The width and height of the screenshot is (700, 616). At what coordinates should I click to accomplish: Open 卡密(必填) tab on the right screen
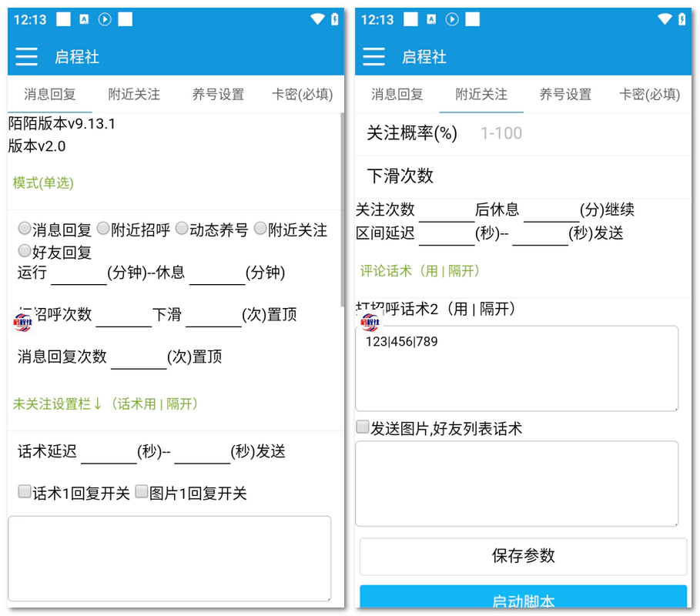coord(649,95)
